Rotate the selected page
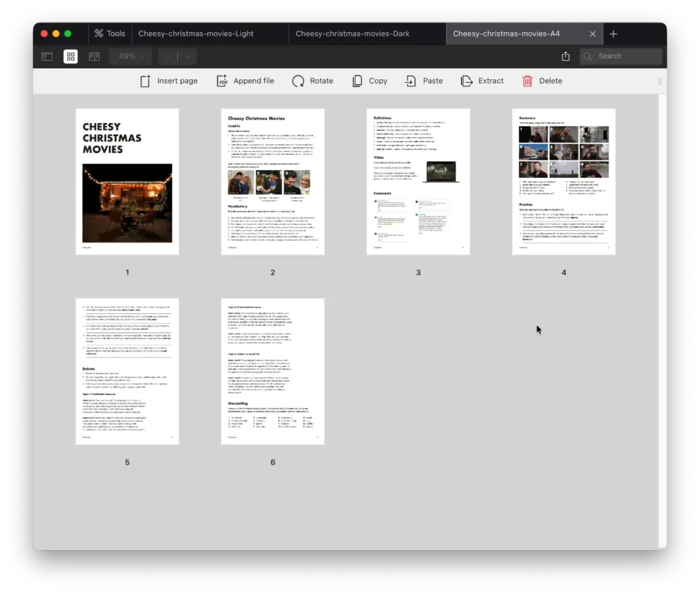 (312, 81)
